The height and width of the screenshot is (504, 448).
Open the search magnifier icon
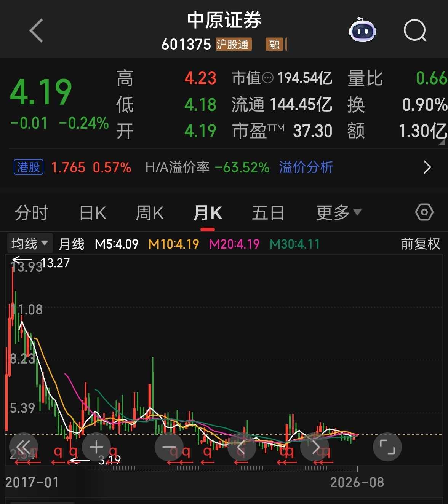pyautogui.click(x=415, y=30)
